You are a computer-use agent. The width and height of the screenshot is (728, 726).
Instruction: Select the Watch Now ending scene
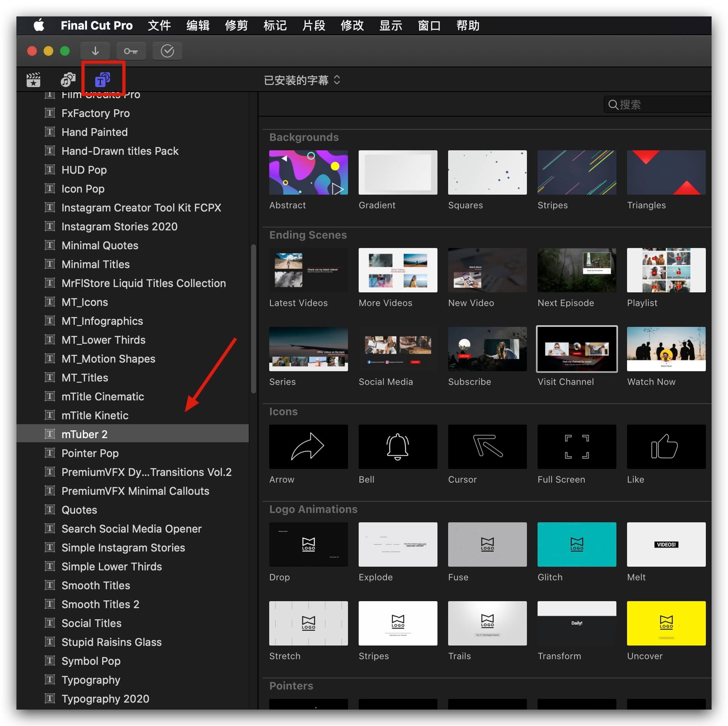666,349
